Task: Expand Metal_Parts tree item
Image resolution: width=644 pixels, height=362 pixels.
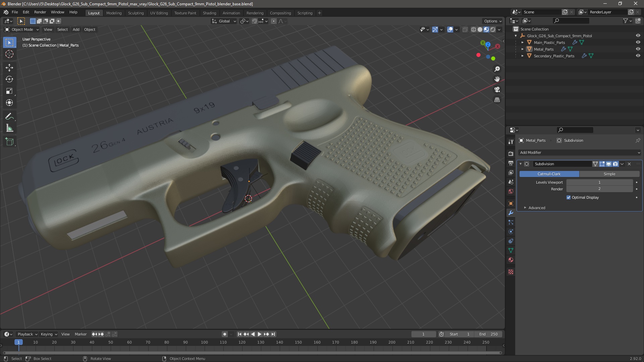Action: 523,49
